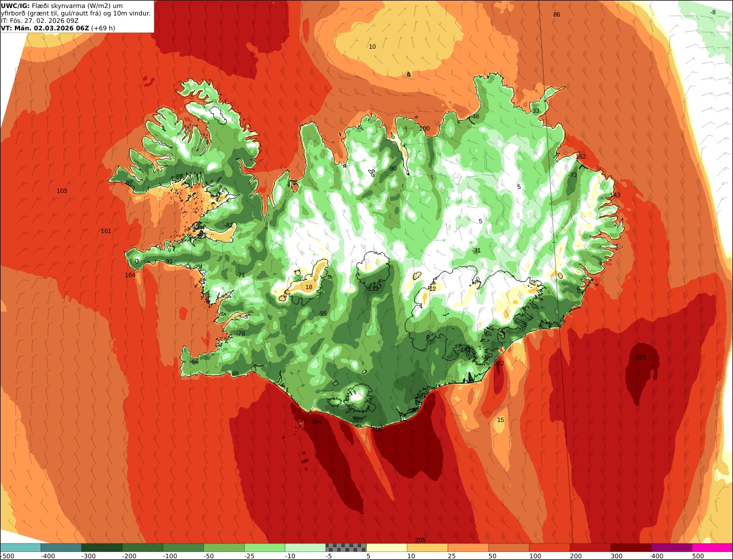Click the map value '162' off the east coast
The image size is (733, 560).
click(x=581, y=156)
